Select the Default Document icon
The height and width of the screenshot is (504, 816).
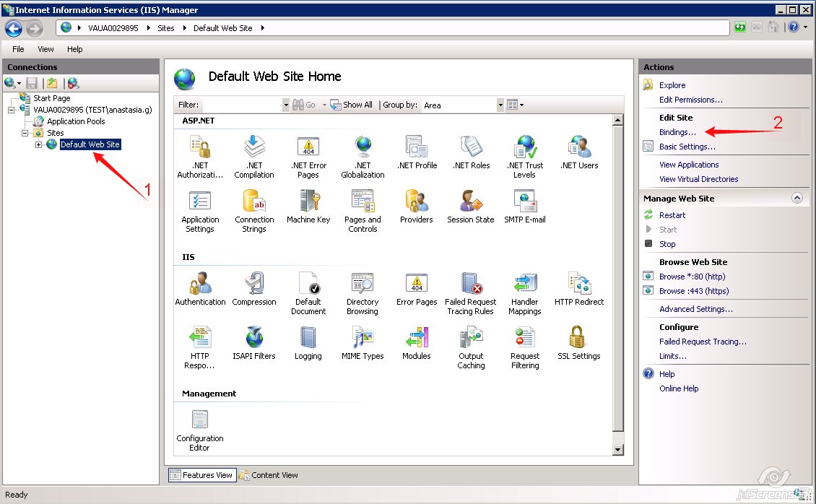308,284
